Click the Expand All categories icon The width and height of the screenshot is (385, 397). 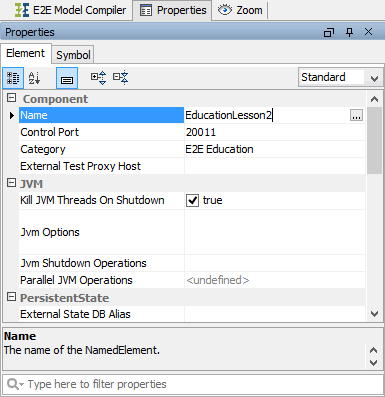[x=99, y=78]
